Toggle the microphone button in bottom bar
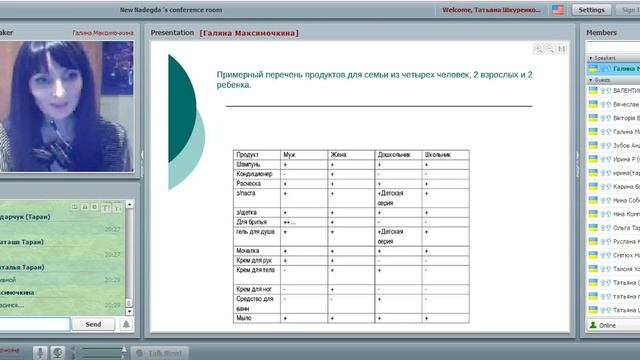 click(40, 353)
